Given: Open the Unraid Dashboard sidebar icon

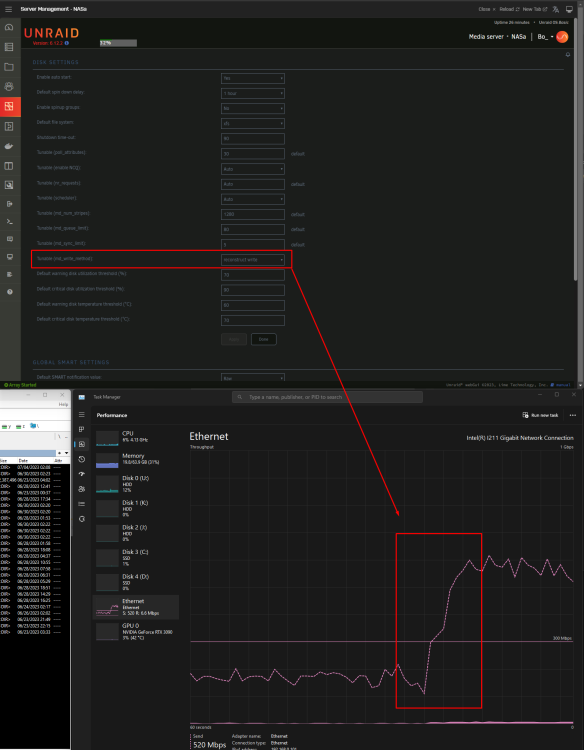Looking at the screenshot, I should 9,27.
